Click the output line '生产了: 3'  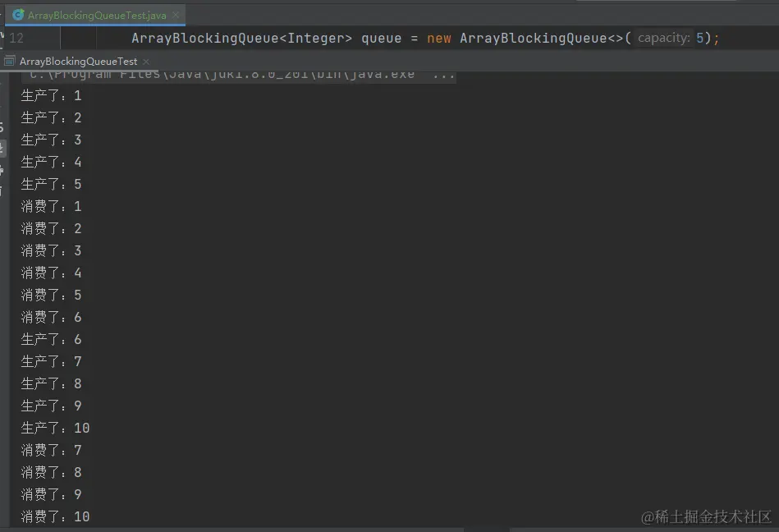[51, 140]
